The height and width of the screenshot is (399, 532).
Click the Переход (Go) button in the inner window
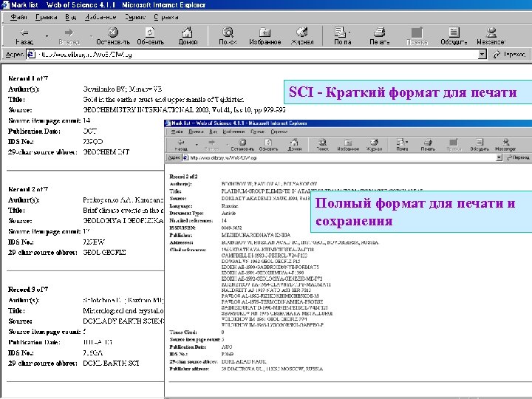click(x=518, y=157)
